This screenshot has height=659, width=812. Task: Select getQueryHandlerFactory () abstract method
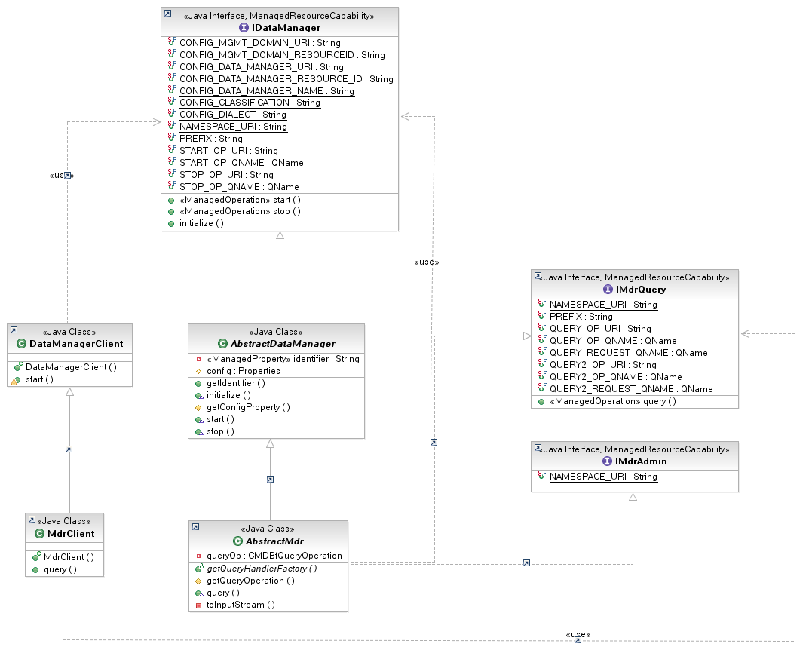click(x=262, y=569)
